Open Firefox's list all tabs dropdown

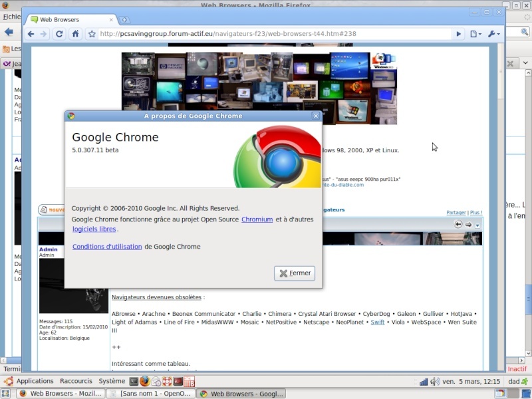pos(525,63)
